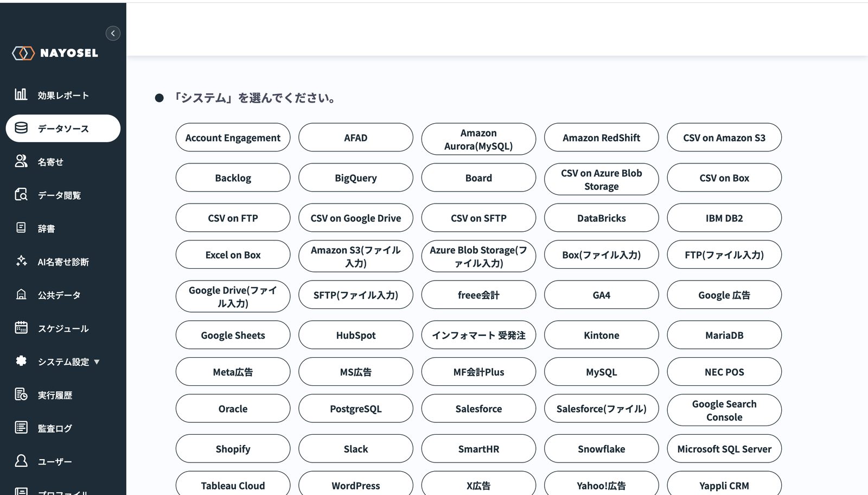Click the 監査ログ list icon
This screenshot has width=868, height=495.
point(21,427)
